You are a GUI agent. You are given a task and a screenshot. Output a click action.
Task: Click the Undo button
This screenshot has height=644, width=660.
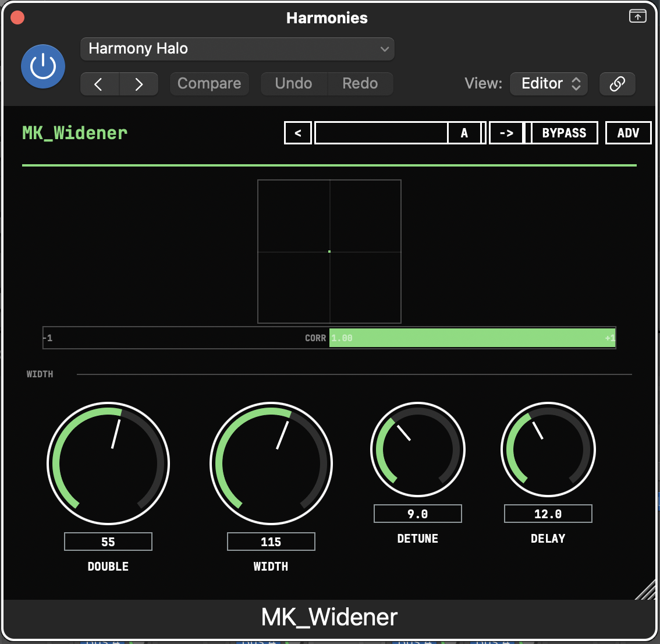(x=293, y=84)
